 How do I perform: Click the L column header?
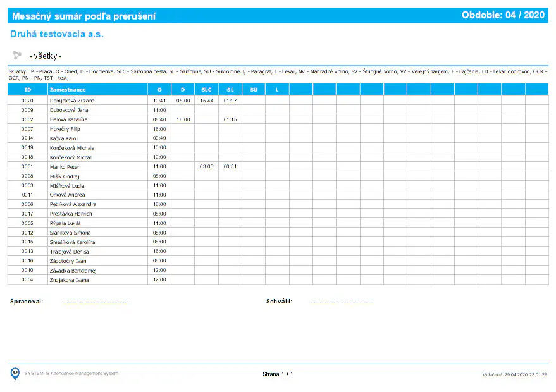tap(277, 90)
